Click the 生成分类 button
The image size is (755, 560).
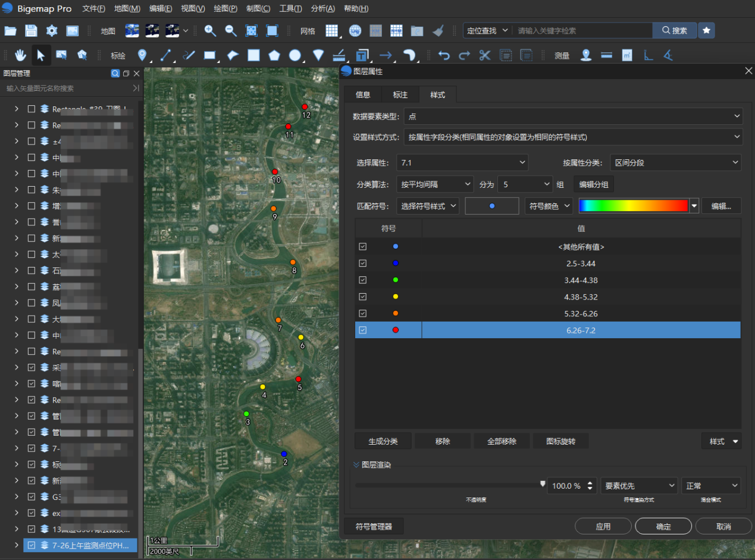(x=383, y=441)
